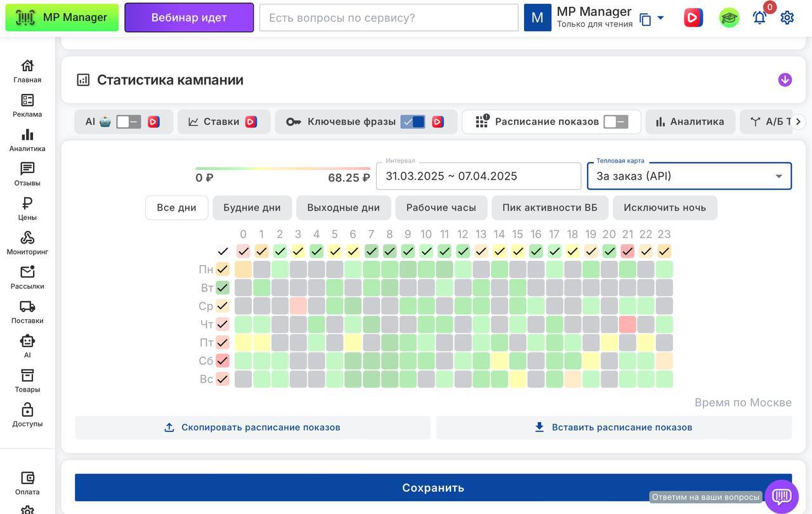812x514 pixels.
Task: Collapse Статистика кампании panel with arrow
Action: pyautogui.click(x=785, y=80)
